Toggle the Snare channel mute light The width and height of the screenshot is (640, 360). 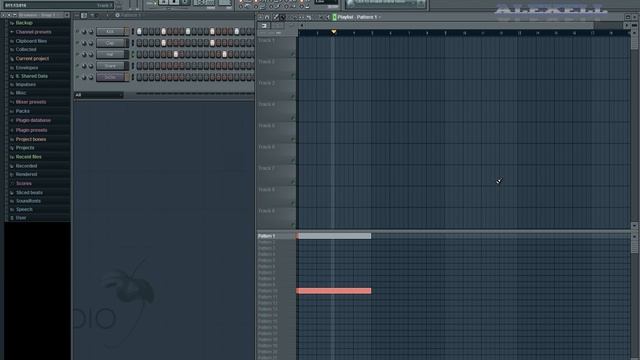[77, 66]
